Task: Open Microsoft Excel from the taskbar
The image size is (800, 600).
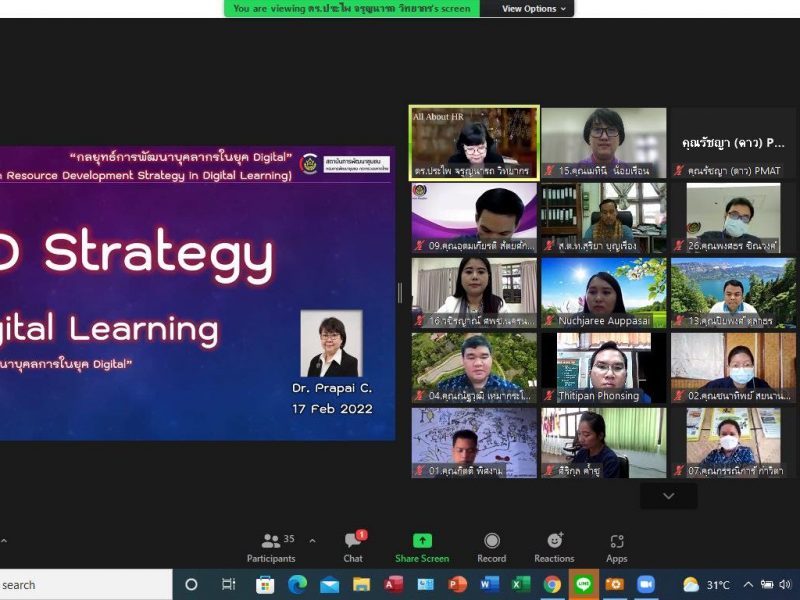Action: click(520, 585)
